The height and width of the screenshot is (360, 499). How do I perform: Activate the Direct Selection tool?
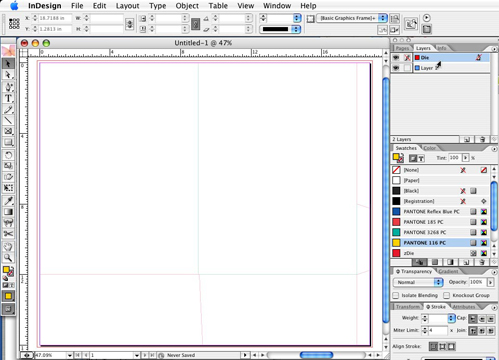coord(8,75)
